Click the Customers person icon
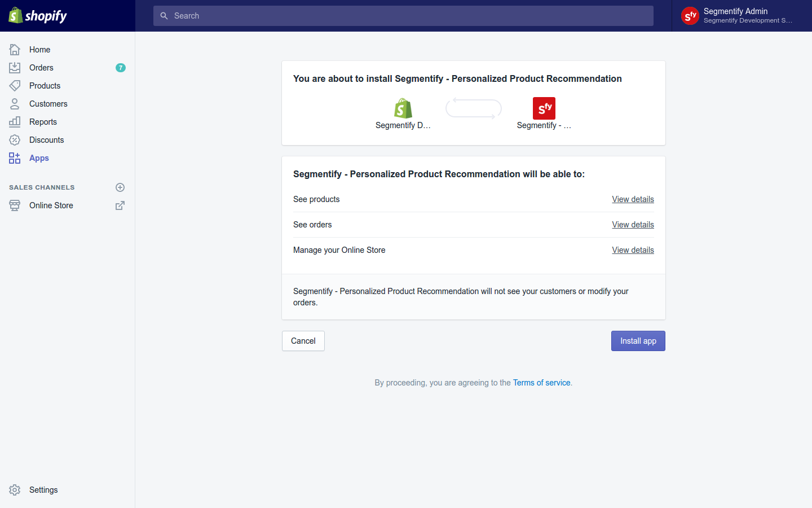 point(15,104)
